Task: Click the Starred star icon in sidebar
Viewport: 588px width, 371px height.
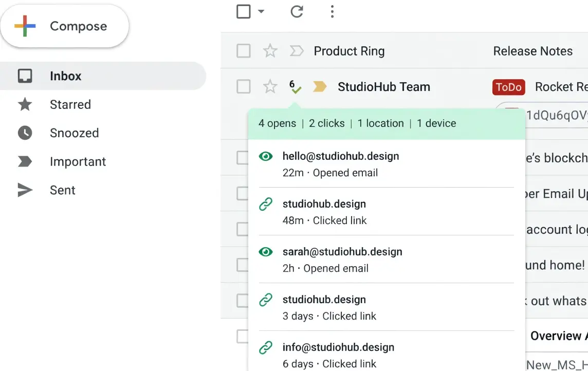Action: point(25,104)
